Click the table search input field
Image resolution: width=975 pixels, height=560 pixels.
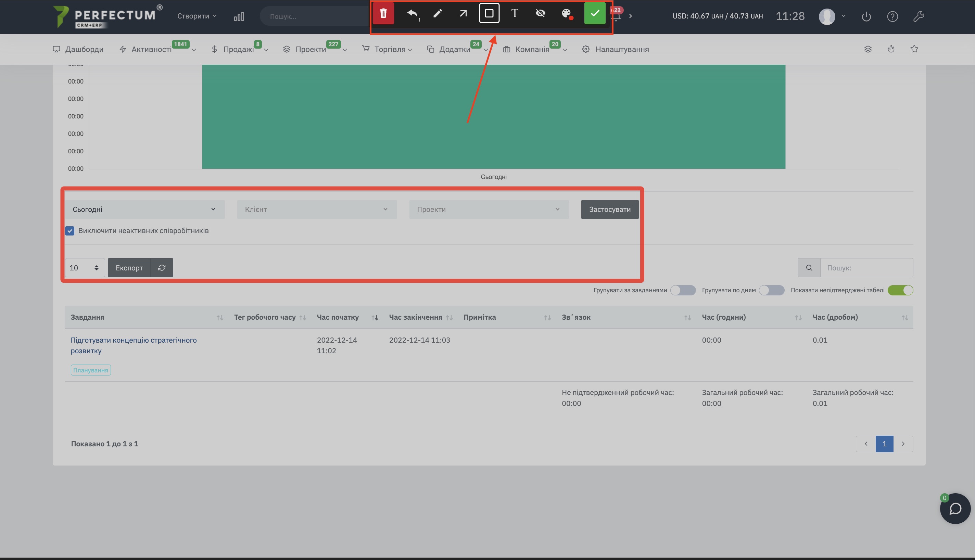866,268
